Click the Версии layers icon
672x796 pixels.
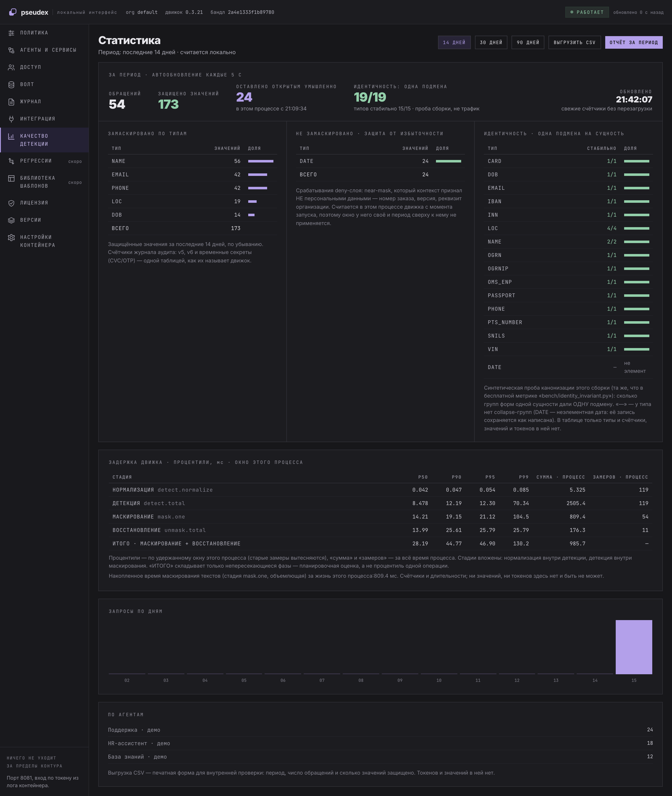click(11, 220)
